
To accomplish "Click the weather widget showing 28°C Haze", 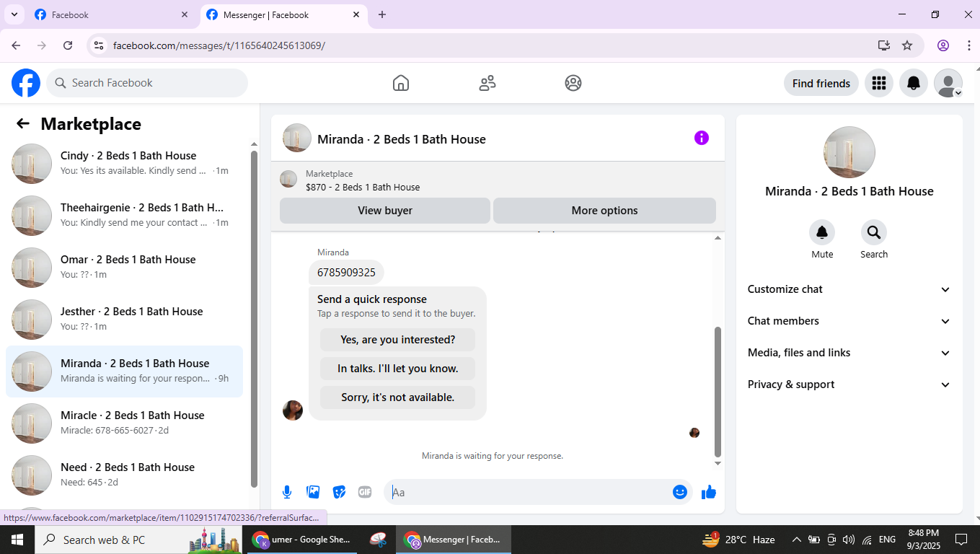I will click(x=738, y=540).
